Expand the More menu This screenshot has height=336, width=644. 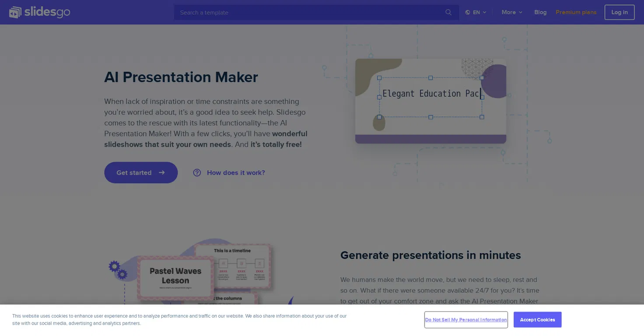pos(512,12)
